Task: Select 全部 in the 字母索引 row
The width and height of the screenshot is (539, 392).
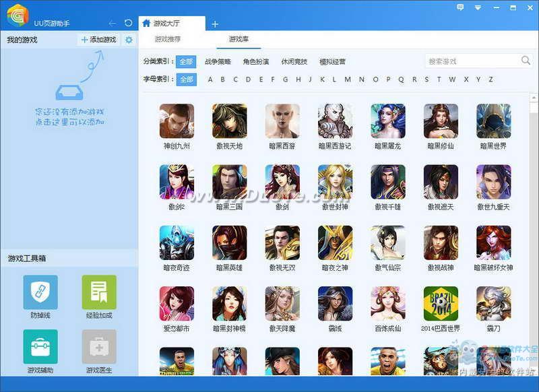Action: click(187, 79)
